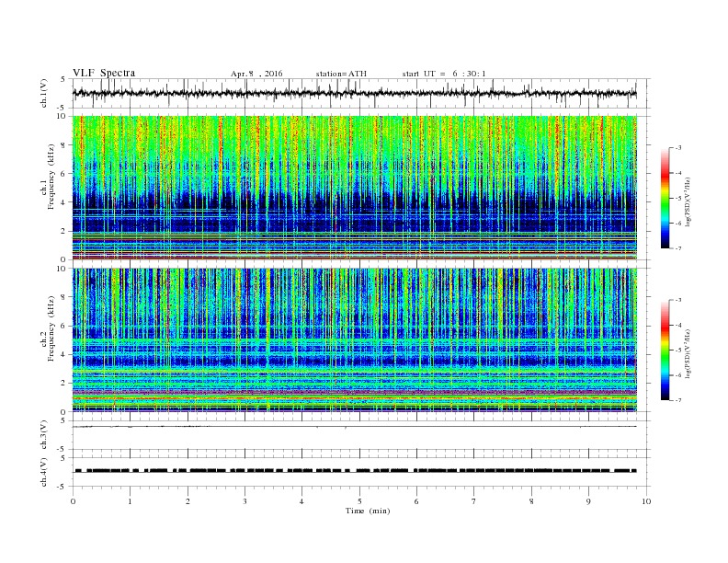Click the "station=ATH" header label
728x563 pixels.
click(x=341, y=74)
